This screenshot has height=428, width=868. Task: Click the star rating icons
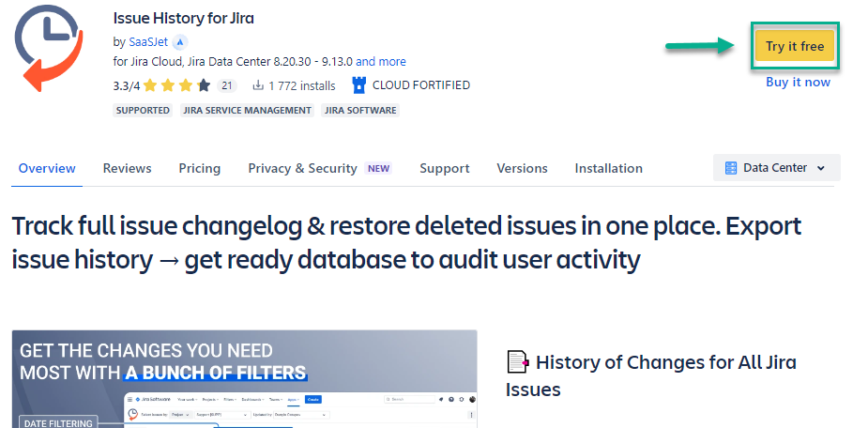click(185, 85)
